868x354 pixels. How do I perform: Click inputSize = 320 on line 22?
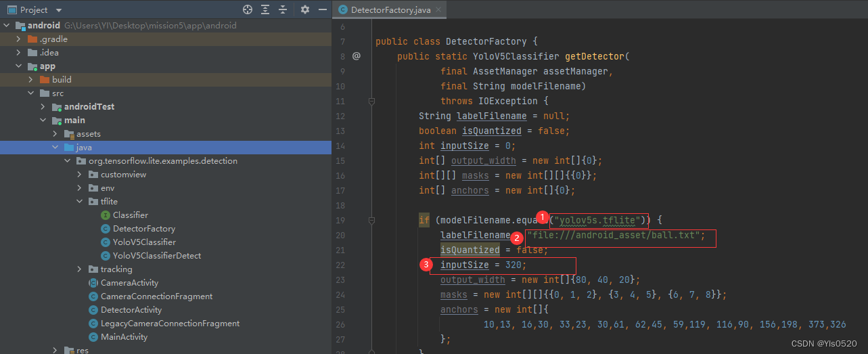tap(483, 265)
